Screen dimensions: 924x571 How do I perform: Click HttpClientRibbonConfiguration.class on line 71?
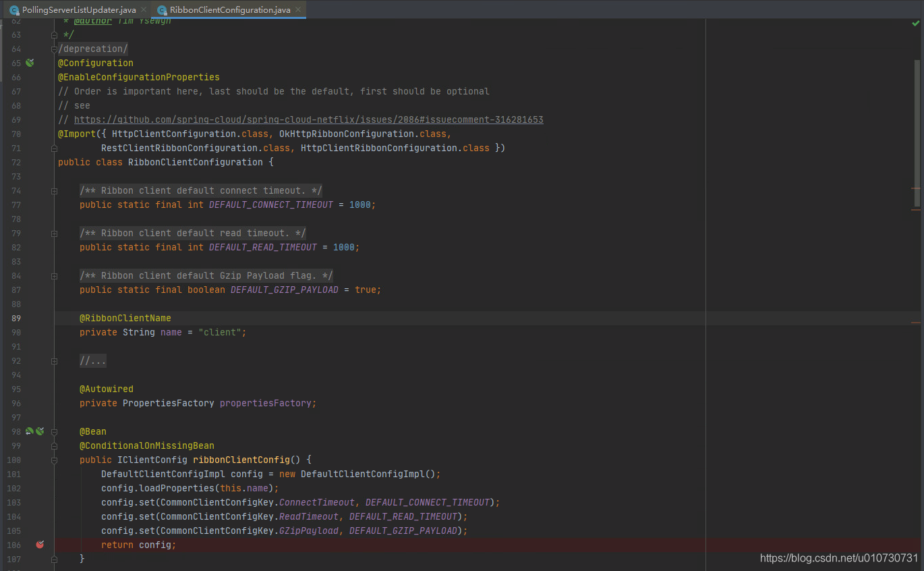click(395, 148)
